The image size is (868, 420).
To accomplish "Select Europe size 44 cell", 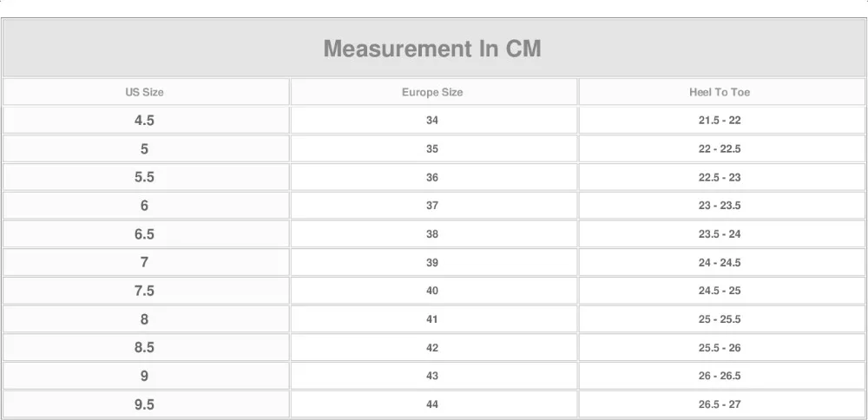I will coord(432,404).
